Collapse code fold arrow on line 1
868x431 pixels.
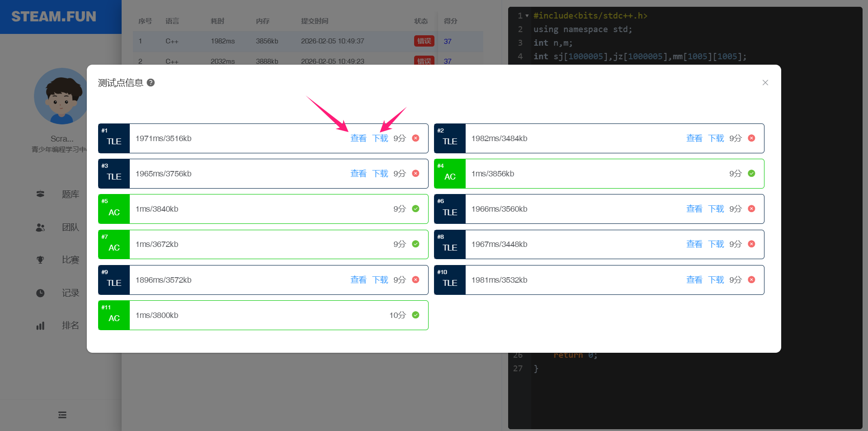(x=527, y=16)
